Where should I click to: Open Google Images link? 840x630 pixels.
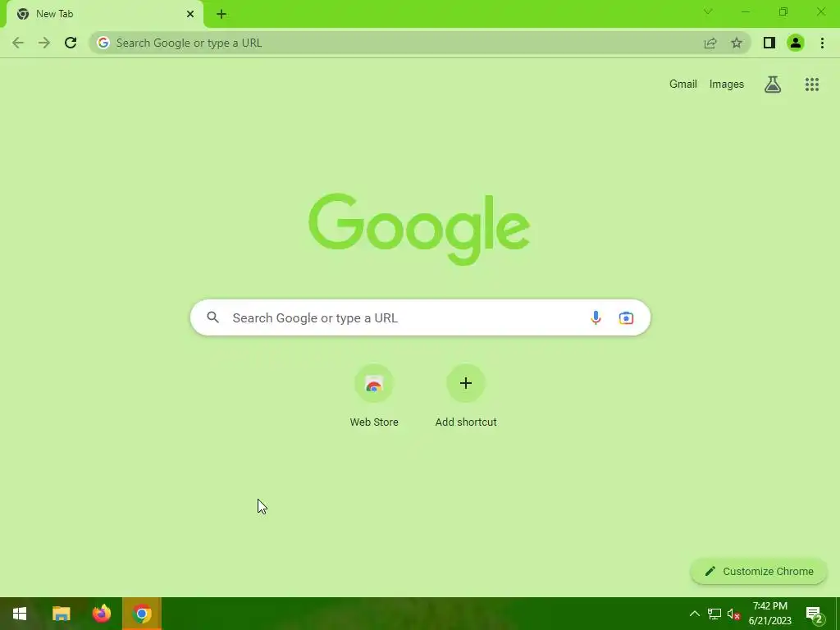[727, 84]
